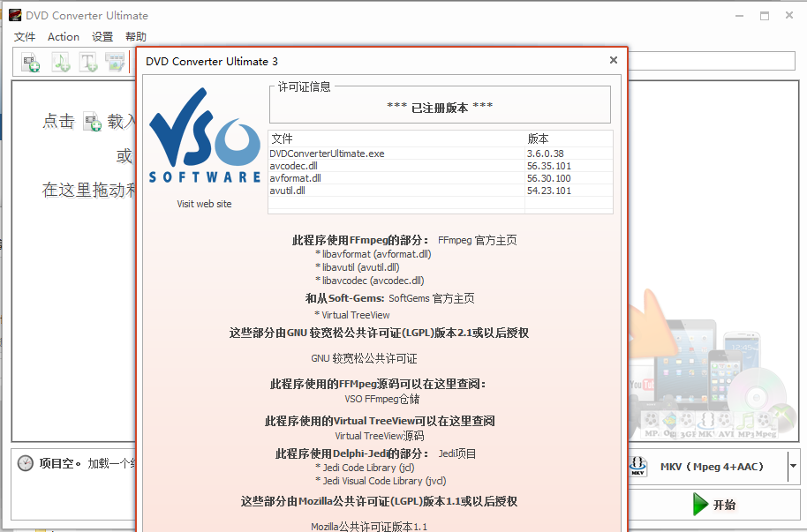This screenshot has width=807, height=532.
Task: Click the inline load-file icon after 点击
Action: [92, 122]
